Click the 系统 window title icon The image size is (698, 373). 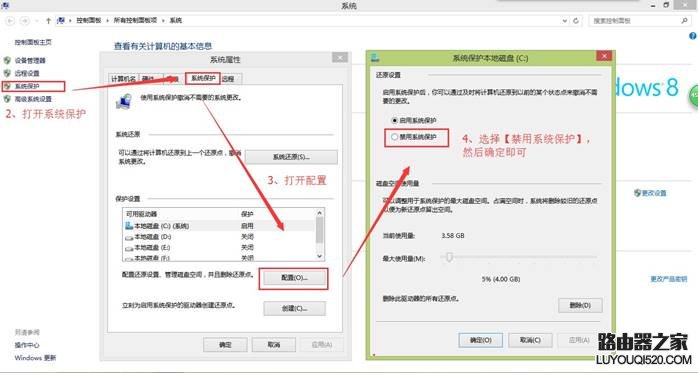click(6, 6)
